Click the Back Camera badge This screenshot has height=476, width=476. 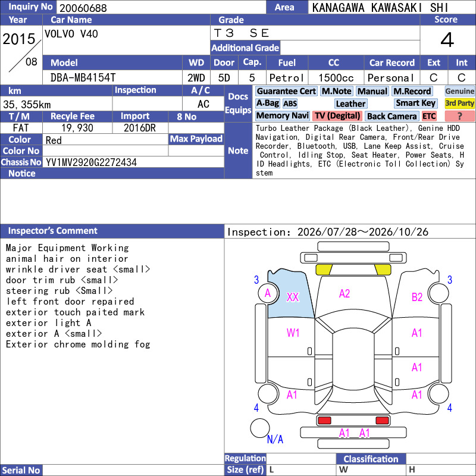coord(392,116)
